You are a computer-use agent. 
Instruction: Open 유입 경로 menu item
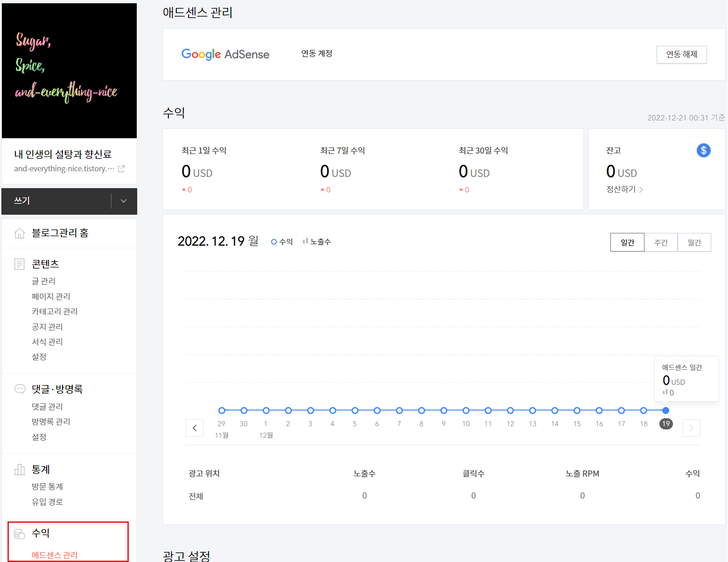47,502
